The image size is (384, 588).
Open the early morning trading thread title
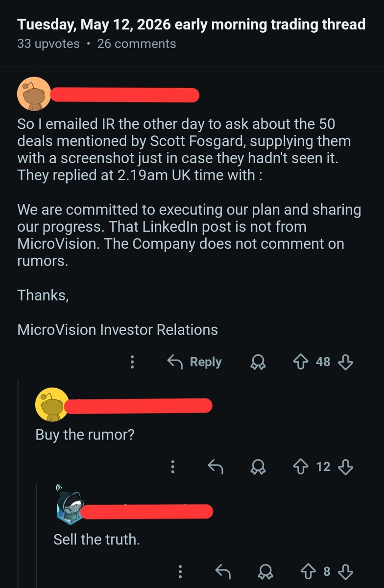(192, 24)
